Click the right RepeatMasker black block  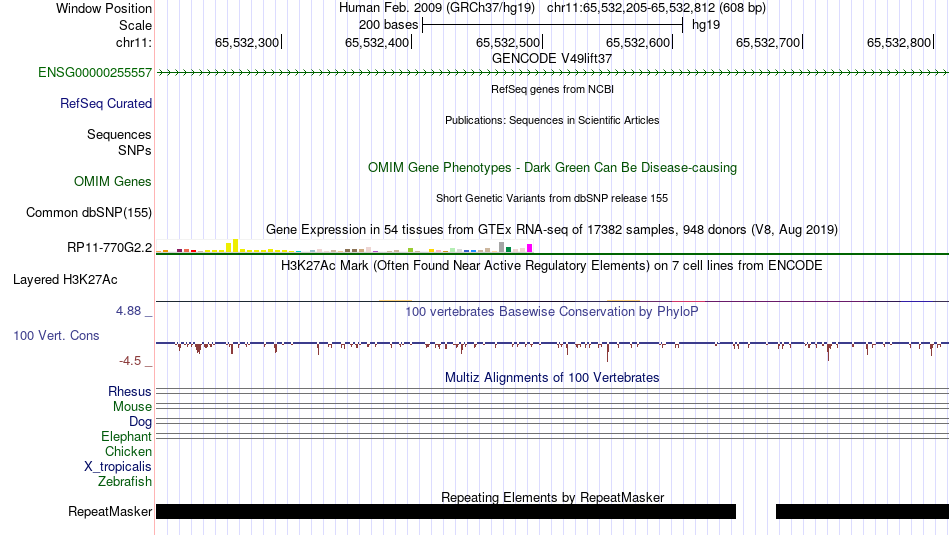[x=862, y=511]
